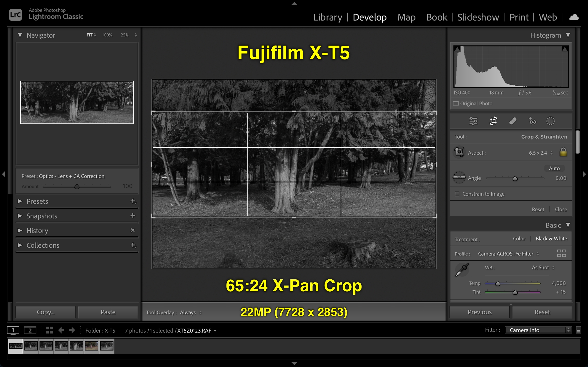Click Close in Crop & Straighten panel
Viewport: 588px width, 367px height.
(561, 210)
